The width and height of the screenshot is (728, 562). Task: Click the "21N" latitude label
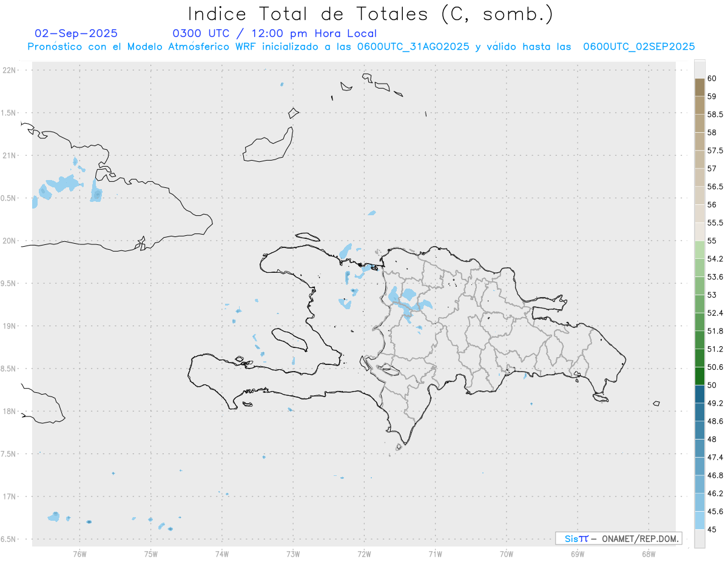pyautogui.click(x=10, y=155)
